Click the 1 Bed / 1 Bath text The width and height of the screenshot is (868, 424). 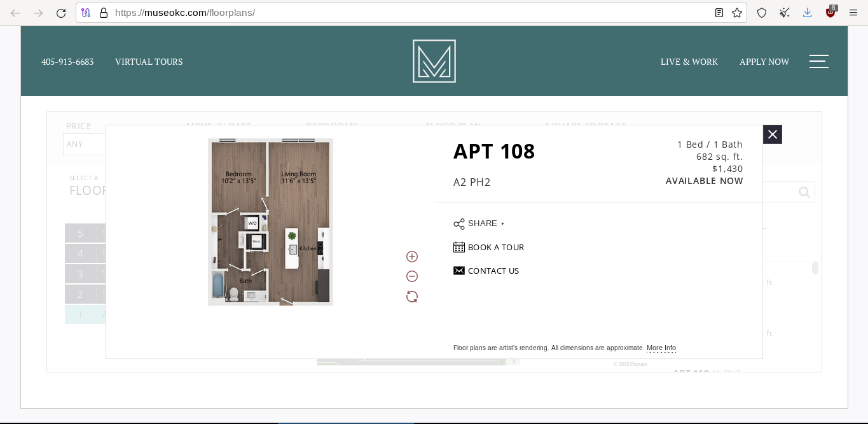(710, 145)
